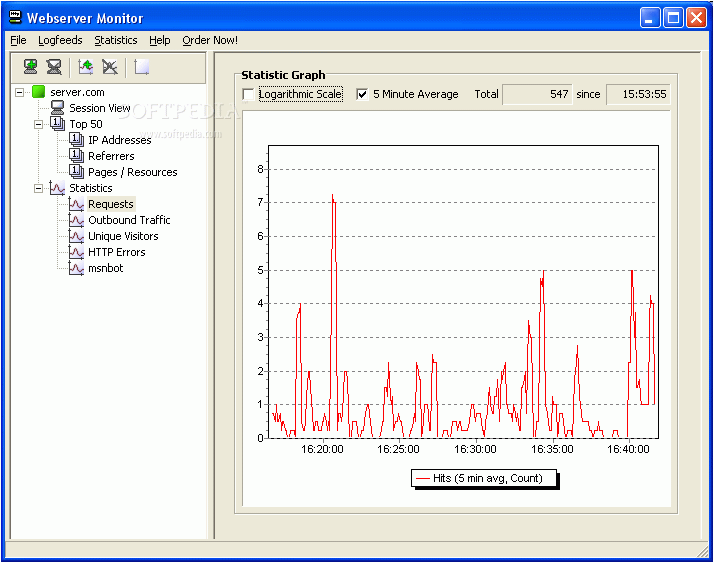
Task: Click the 16:30:00 axis label
Action: 475,449
